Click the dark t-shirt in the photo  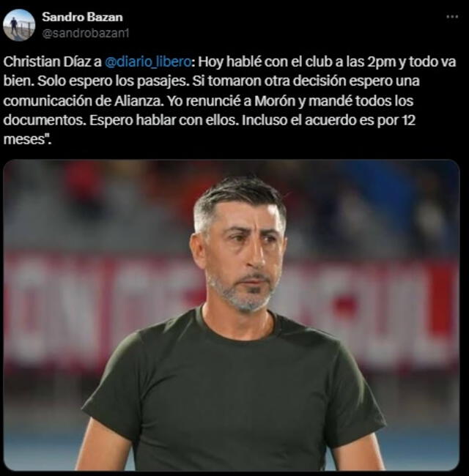coord(234,395)
